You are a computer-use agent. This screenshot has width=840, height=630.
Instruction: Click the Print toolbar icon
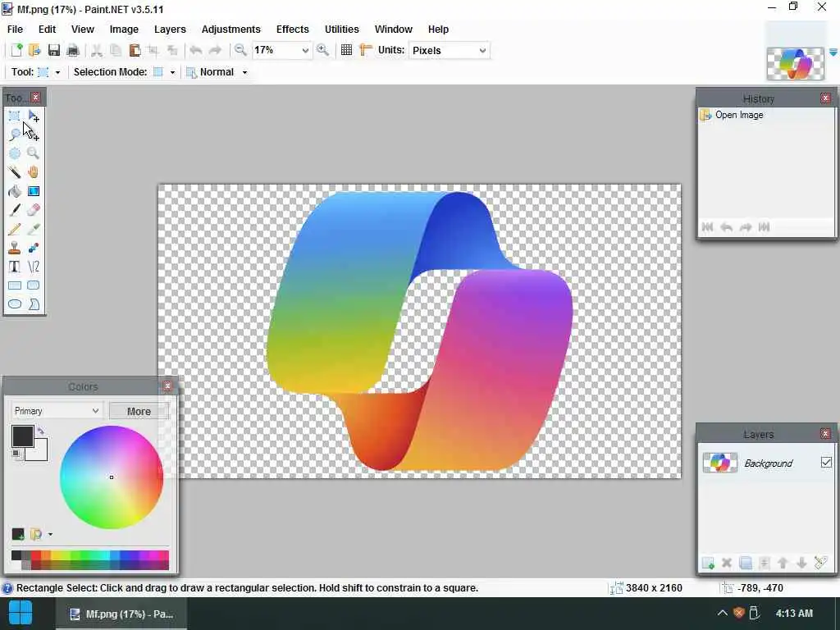[73, 50]
